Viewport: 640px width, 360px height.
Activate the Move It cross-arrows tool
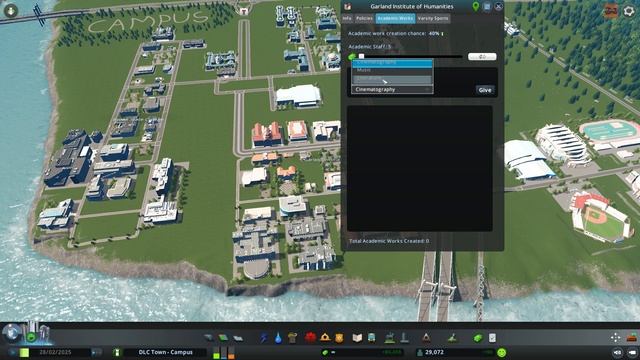click(616, 338)
